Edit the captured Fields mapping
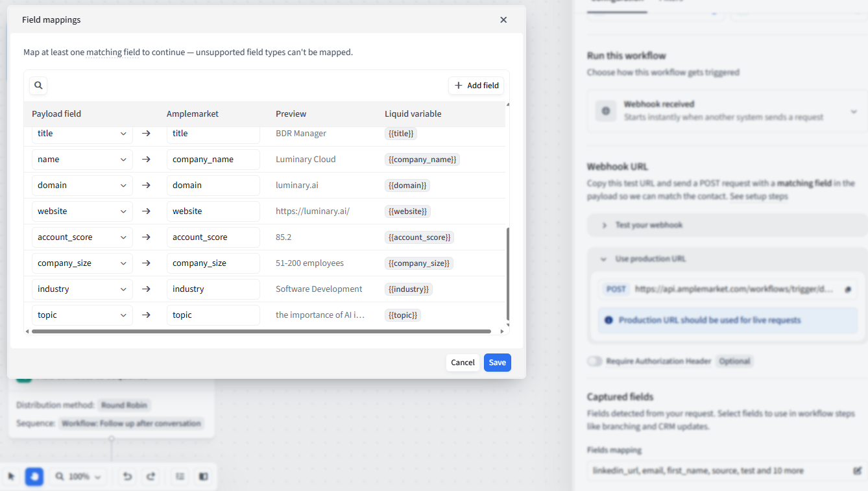The height and width of the screenshot is (491, 868). (858, 471)
